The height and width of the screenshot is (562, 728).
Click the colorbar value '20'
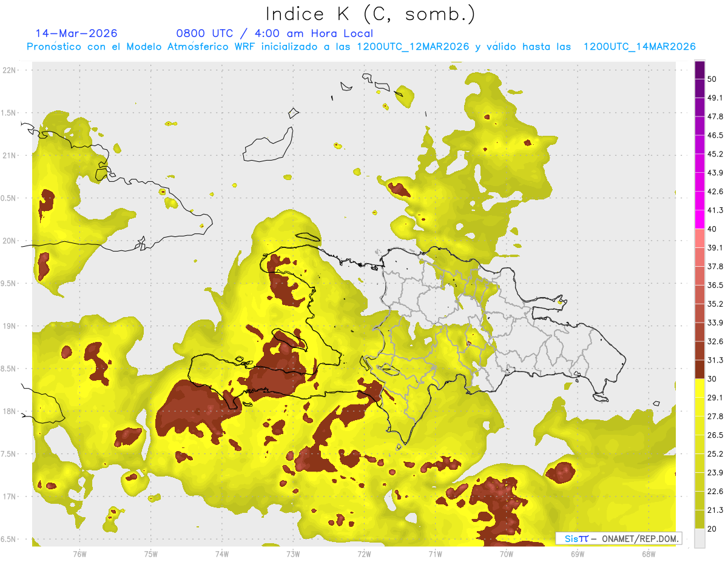tap(712, 529)
